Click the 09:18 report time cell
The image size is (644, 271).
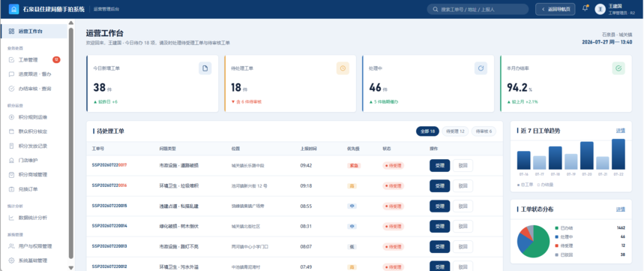[x=306, y=186]
